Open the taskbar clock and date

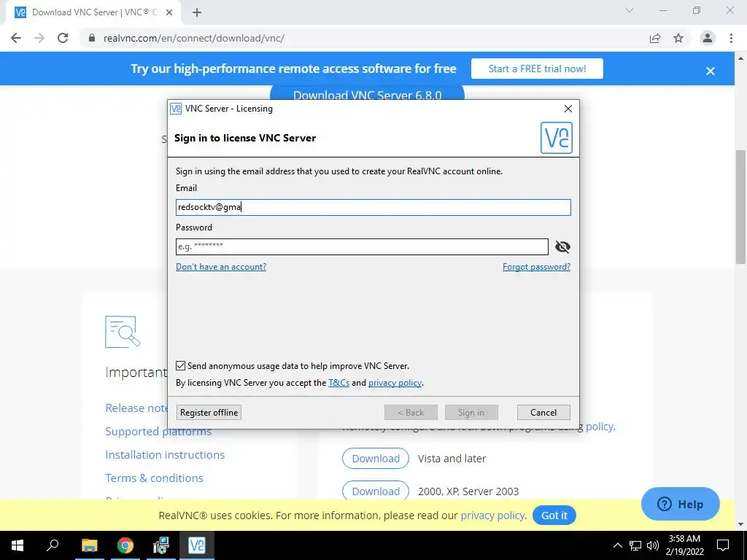pos(684,545)
